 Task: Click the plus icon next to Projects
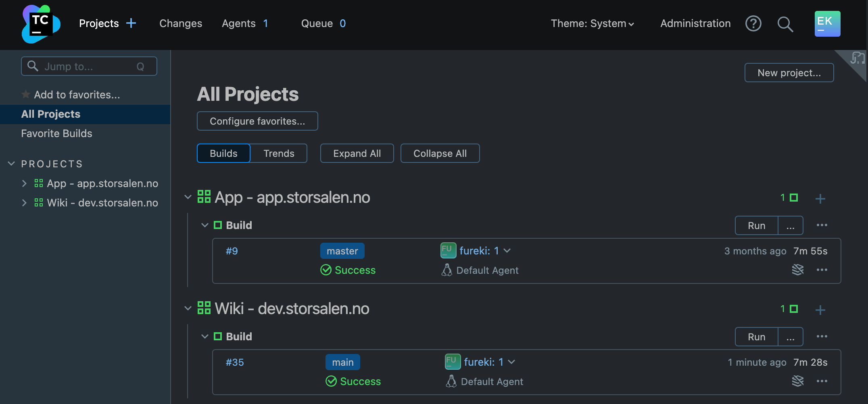click(x=131, y=23)
